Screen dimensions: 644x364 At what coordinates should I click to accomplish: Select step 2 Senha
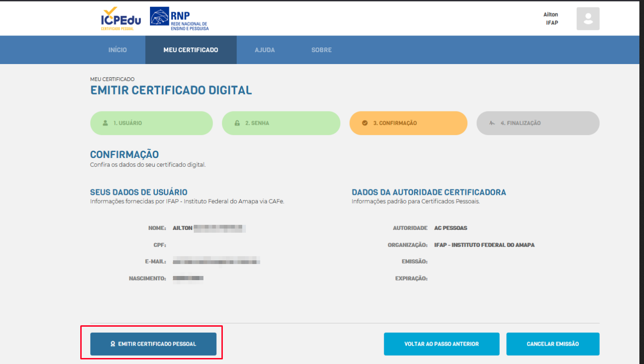click(281, 123)
